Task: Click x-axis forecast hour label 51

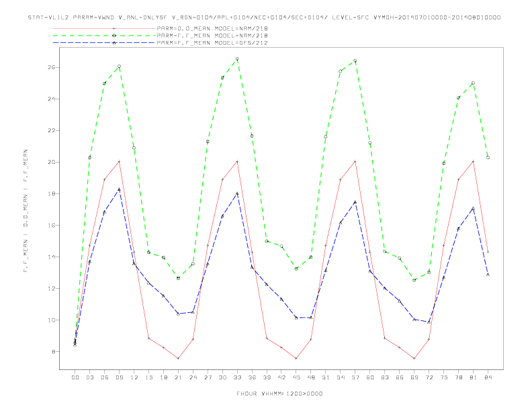Action: [x=326, y=377]
